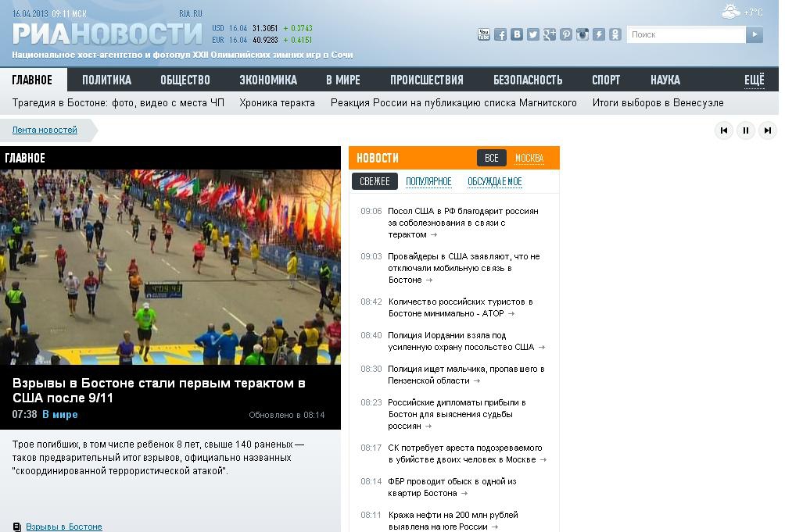Open the Google+ social icon
Screen dimensions: 785x532
click(x=550, y=34)
